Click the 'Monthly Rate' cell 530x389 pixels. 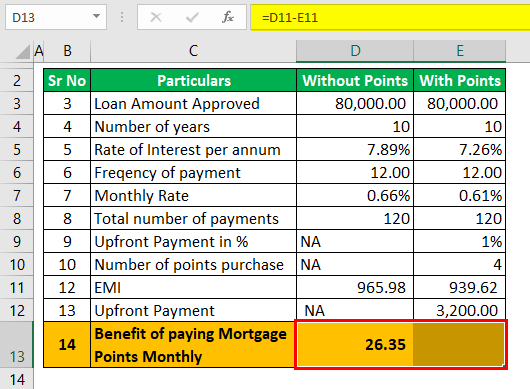[194, 195]
